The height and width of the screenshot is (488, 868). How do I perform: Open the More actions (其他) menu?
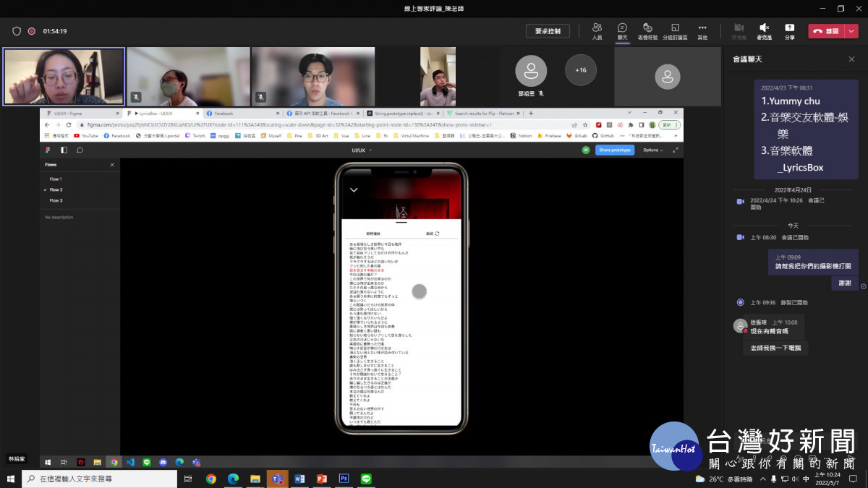pos(702,30)
